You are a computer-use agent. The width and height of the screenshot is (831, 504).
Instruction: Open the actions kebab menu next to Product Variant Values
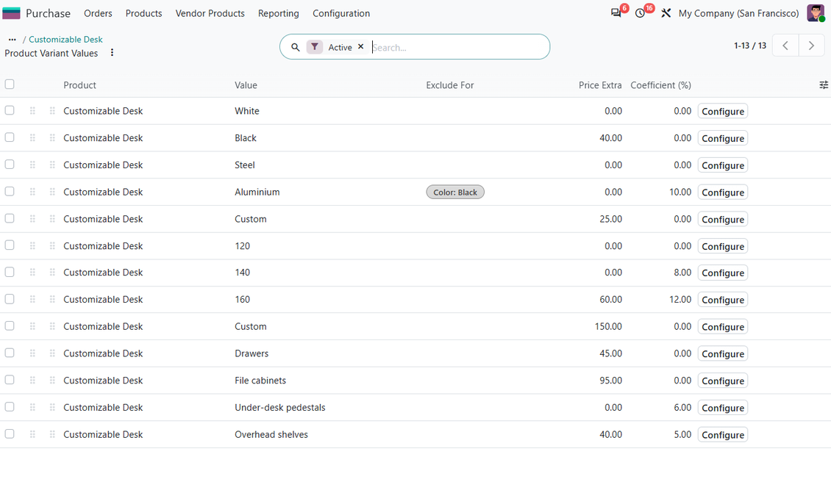[112, 53]
